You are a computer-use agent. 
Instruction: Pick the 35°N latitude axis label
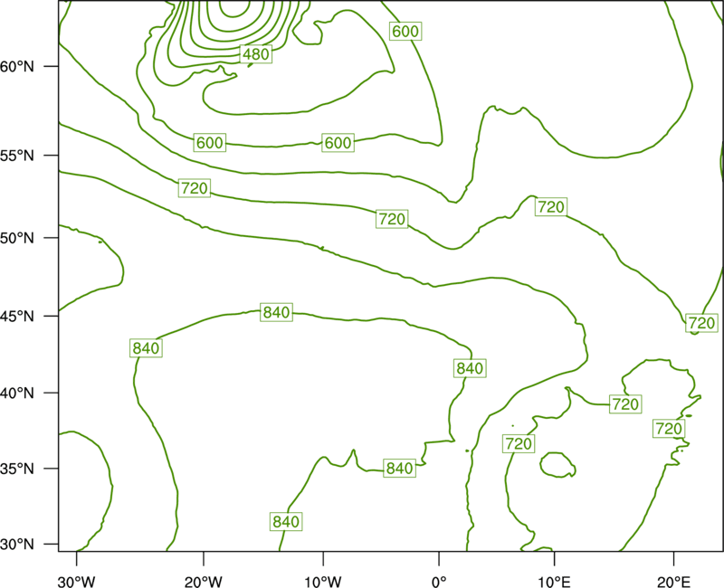pyautogui.click(x=17, y=469)
